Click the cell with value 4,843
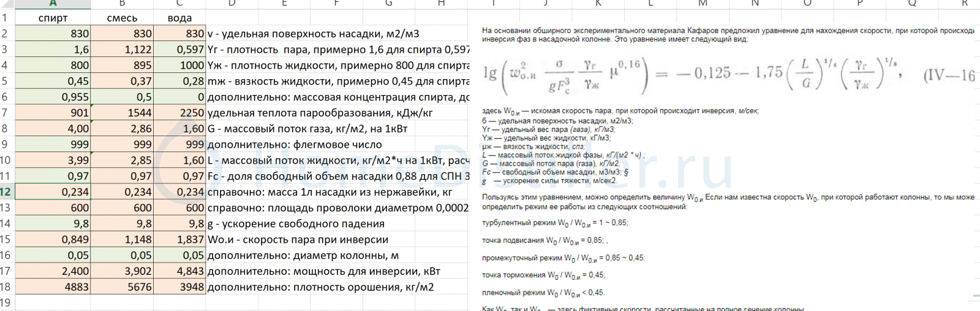 tap(179, 271)
